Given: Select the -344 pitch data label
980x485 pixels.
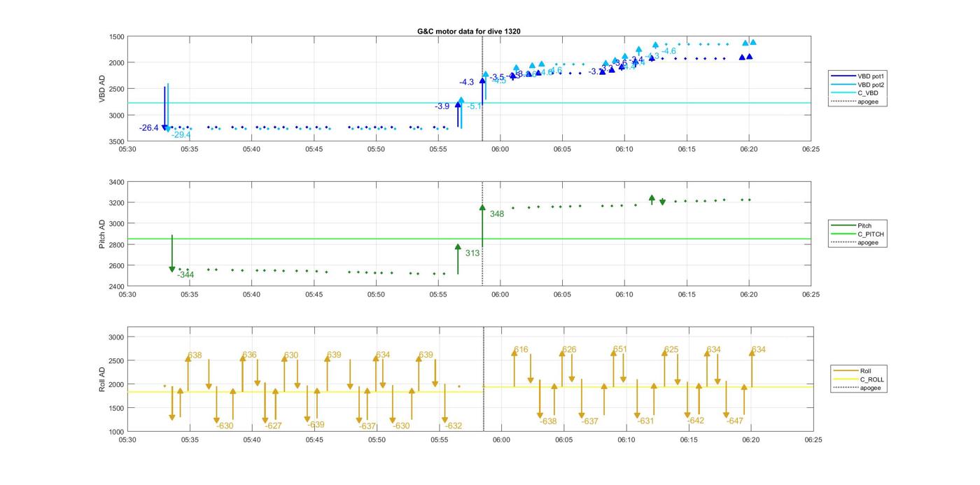Looking at the screenshot, I should [185, 275].
